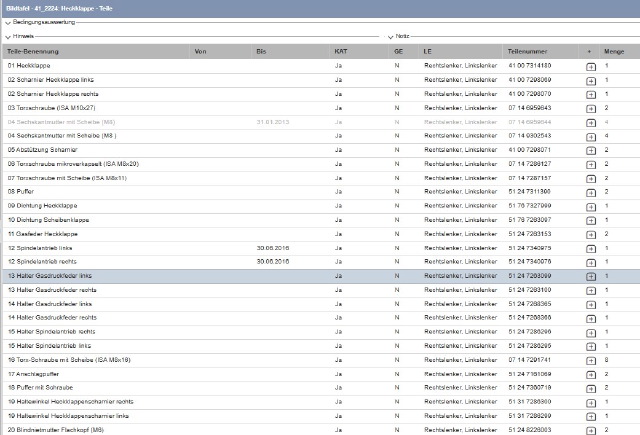Screen dimensions: 640x435
Task: Click add icon for 06 Torxschraube mikroverkapselt
Action: point(591,165)
